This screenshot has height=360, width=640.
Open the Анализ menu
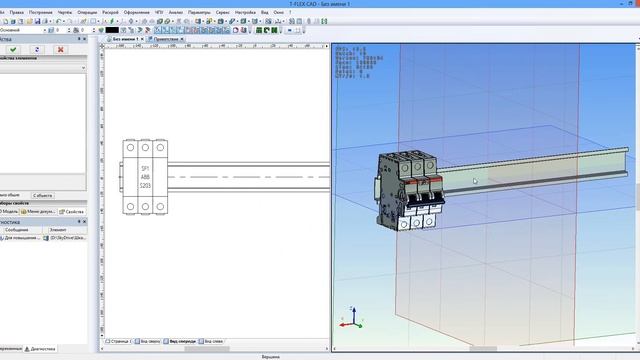[176, 13]
